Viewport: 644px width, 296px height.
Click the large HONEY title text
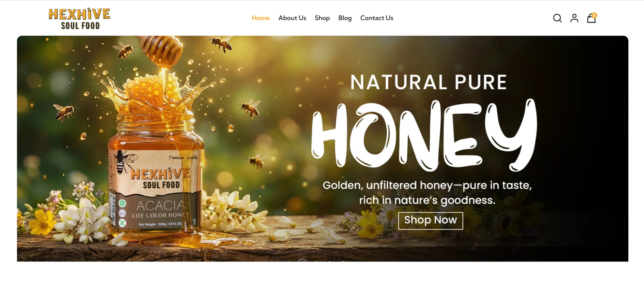coord(424,136)
